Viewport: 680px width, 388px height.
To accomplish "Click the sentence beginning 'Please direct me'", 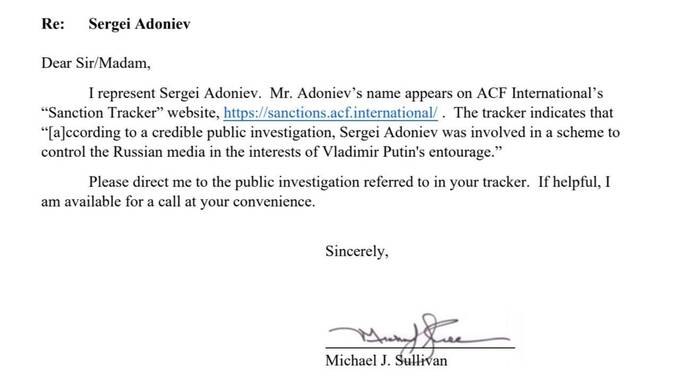I will (x=309, y=182).
